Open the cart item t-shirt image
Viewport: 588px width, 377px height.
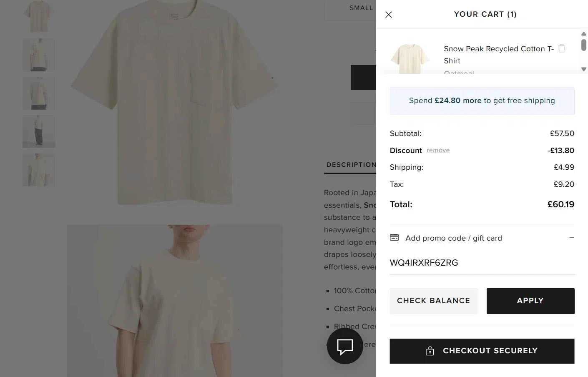pos(410,59)
